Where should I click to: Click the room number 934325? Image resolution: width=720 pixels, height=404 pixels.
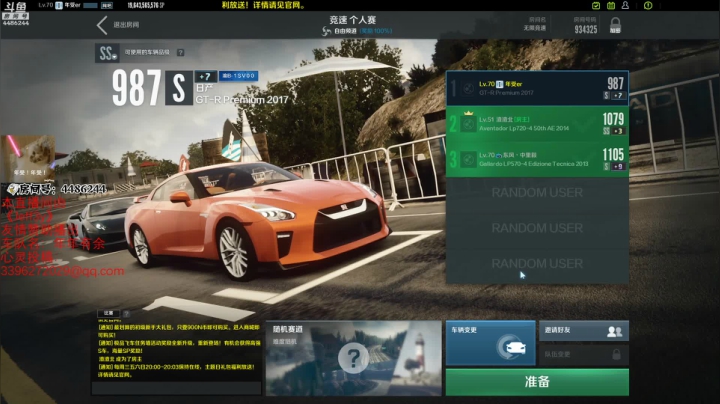[586, 29]
